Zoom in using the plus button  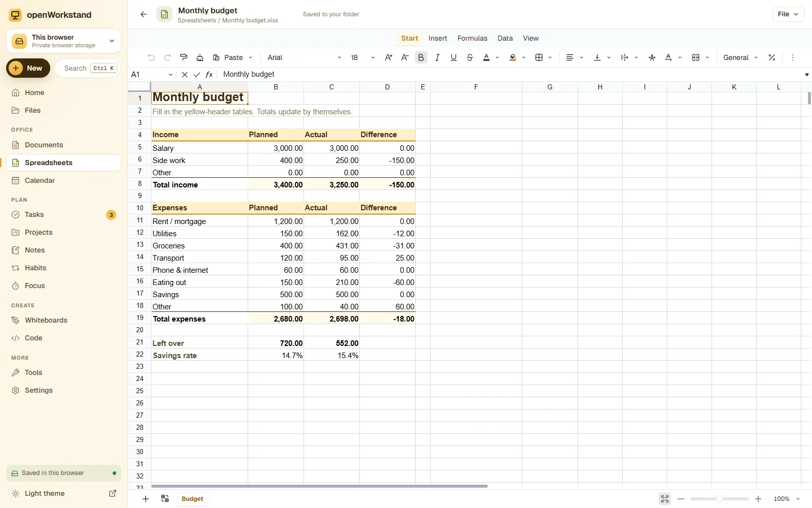pyautogui.click(x=758, y=499)
